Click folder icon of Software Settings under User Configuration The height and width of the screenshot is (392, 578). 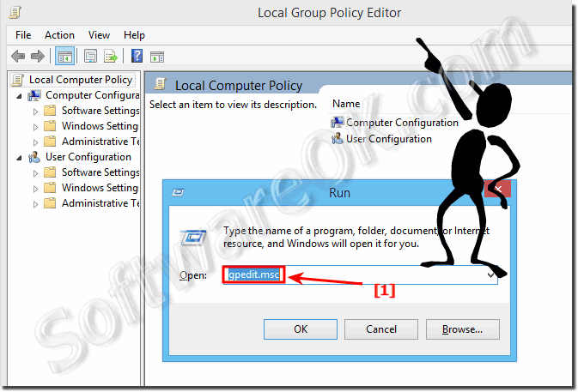[x=50, y=172]
